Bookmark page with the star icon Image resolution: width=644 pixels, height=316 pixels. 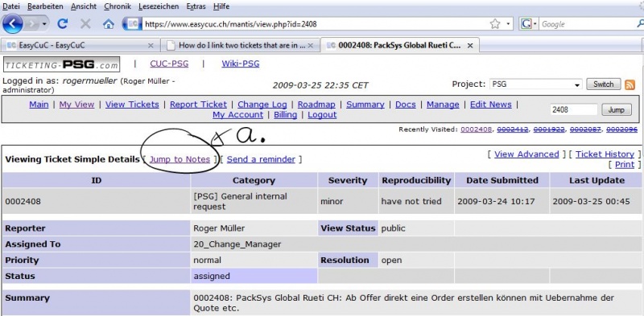point(495,24)
